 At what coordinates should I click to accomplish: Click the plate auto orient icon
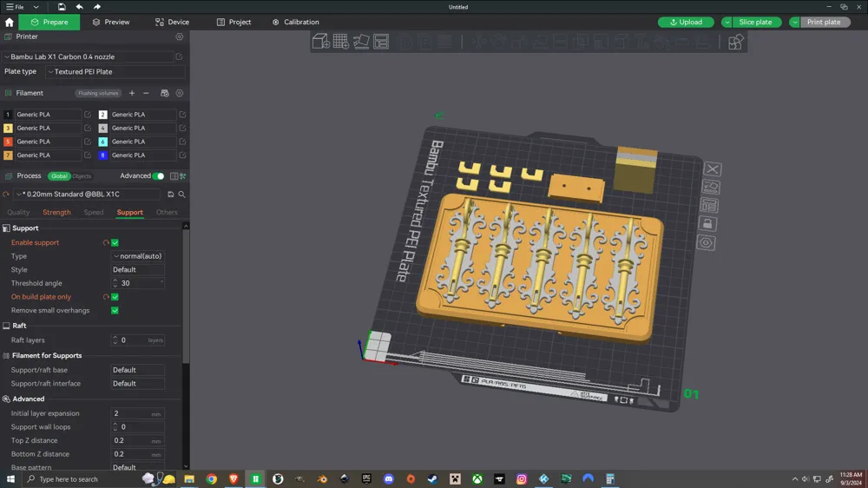click(711, 187)
